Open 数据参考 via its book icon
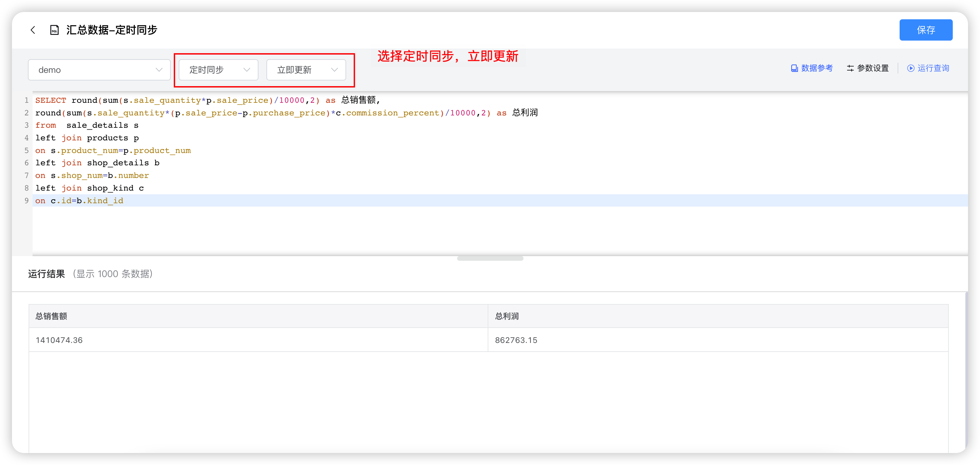The width and height of the screenshot is (980, 465). pos(794,68)
